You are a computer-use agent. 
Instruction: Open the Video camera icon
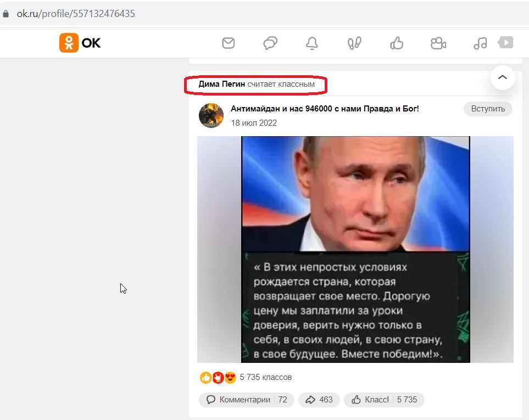[x=438, y=43]
